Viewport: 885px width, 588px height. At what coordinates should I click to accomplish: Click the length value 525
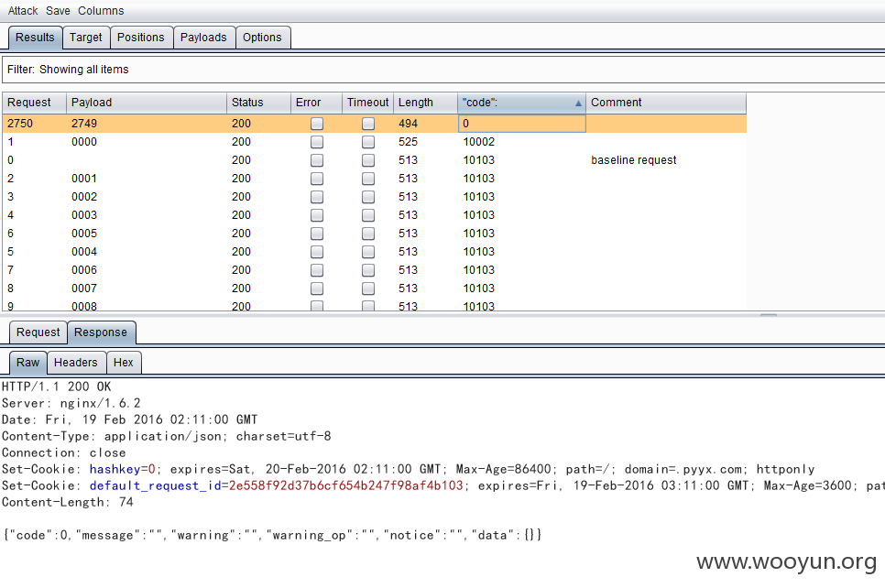408,142
